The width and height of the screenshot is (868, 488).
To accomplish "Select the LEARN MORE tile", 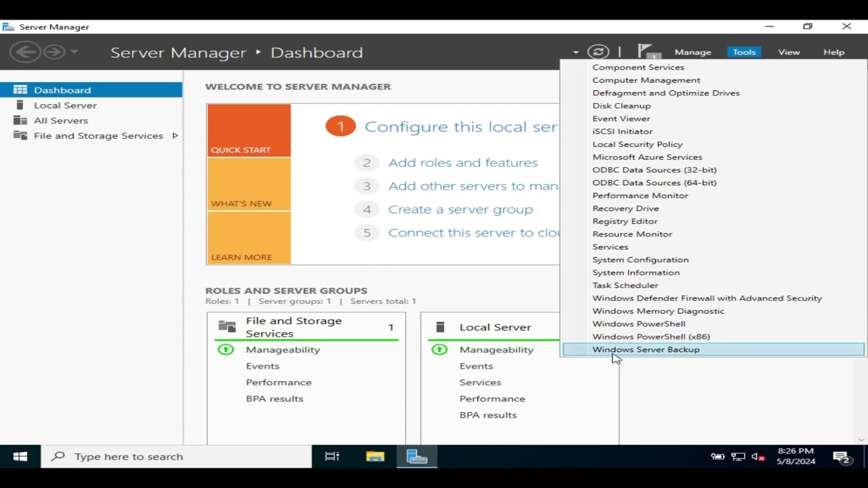I will click(249, 237).
